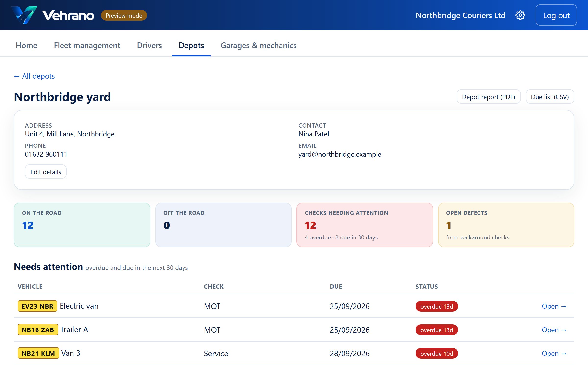Switch to the Drivers tab
Screen dimensions: 588x368
click(x=149, y=45)
